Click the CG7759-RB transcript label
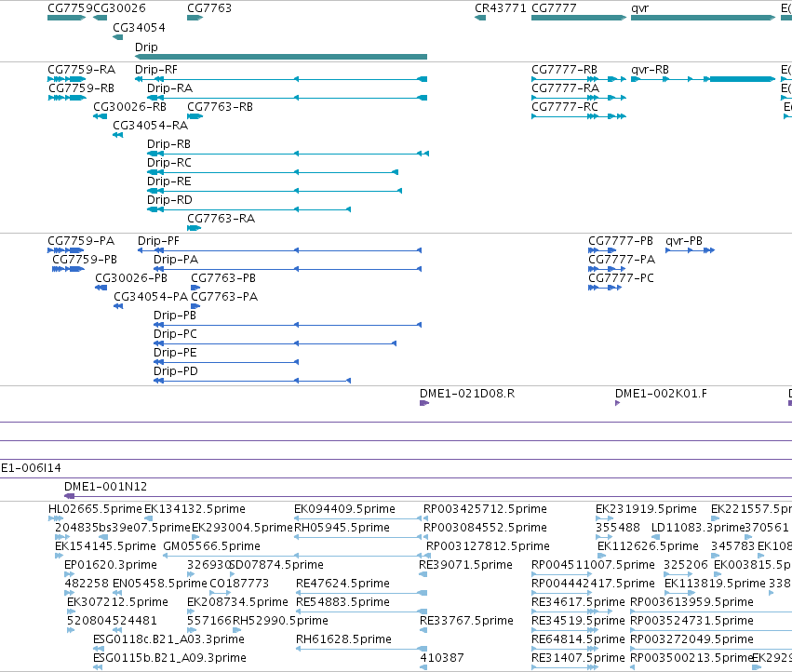Image resolution: width=792 pixels, height=672 pixels. point(81,87)
